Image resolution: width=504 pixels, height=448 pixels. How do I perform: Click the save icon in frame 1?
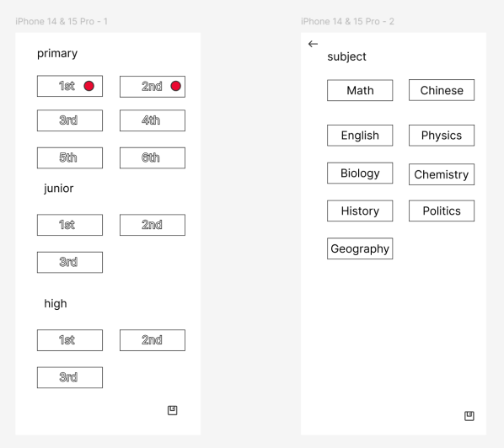coord(172,410)
